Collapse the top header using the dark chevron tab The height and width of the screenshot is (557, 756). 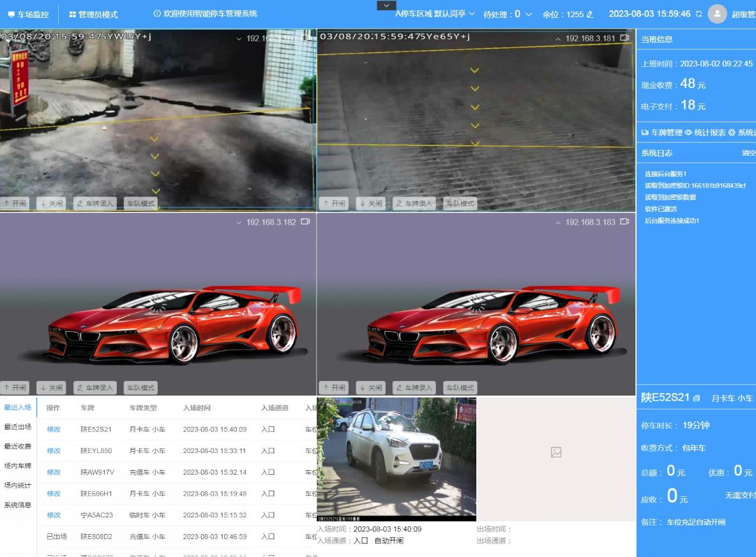coord(386,5)
